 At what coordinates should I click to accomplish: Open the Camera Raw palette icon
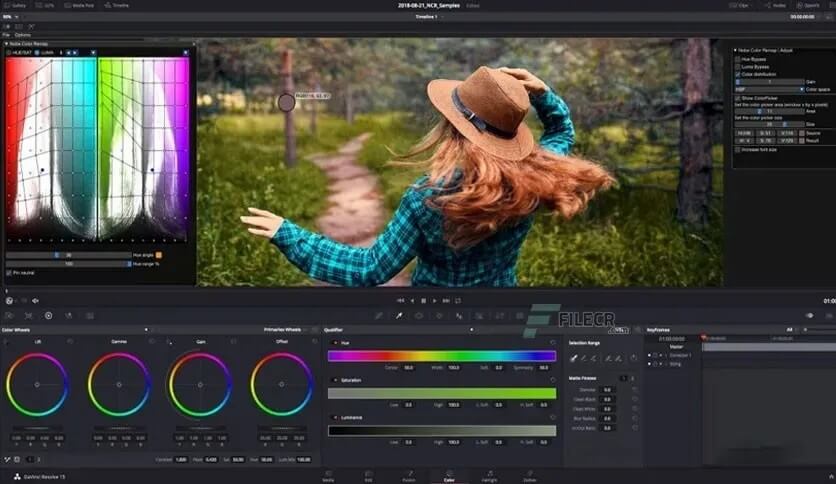[9, 316]
